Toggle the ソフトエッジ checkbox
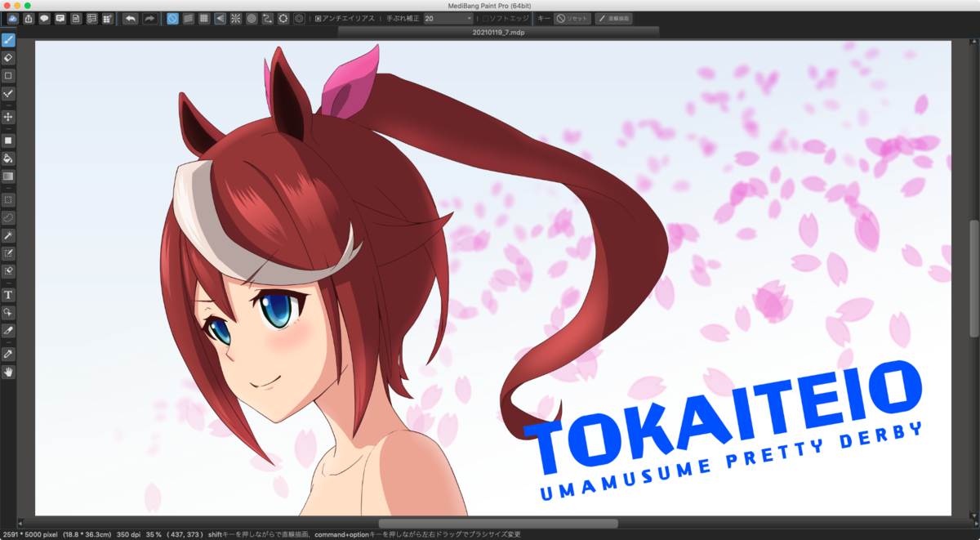This screenshot has height=540, width=980. point(485,18)
